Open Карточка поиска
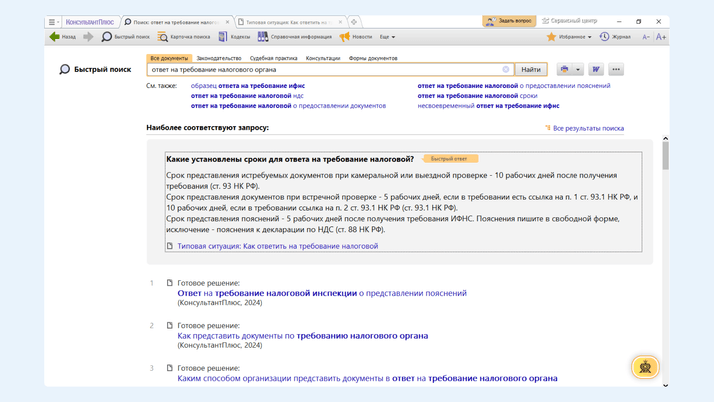714x402 pixels. tap(184, 37)
